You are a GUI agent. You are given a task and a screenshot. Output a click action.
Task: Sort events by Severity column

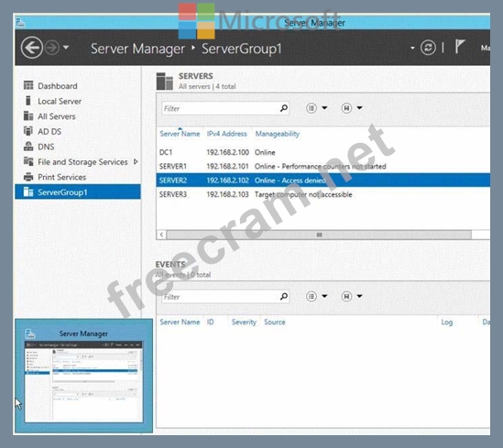click(x=244, y=322)
